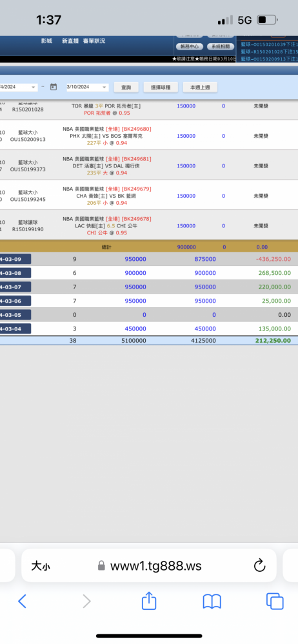
Task: Open 審單狀況 in top navigation
Action: (94, 41)
